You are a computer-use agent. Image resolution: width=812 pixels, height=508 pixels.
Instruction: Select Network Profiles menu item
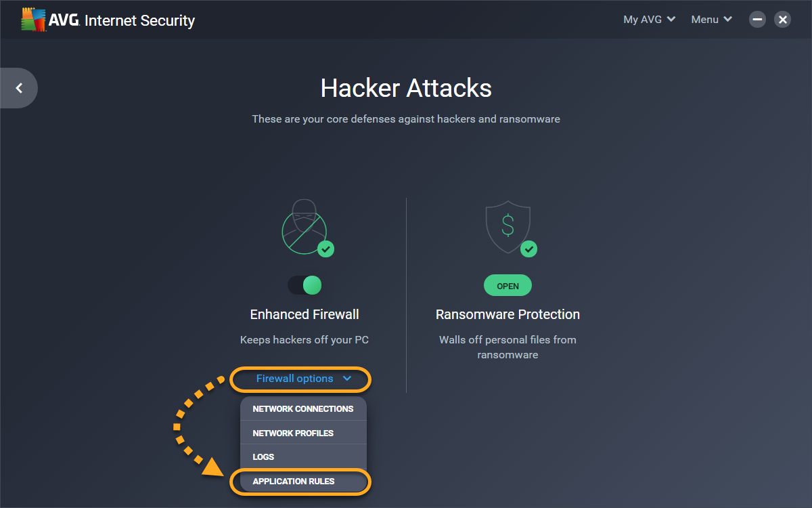tap(293, 433)
